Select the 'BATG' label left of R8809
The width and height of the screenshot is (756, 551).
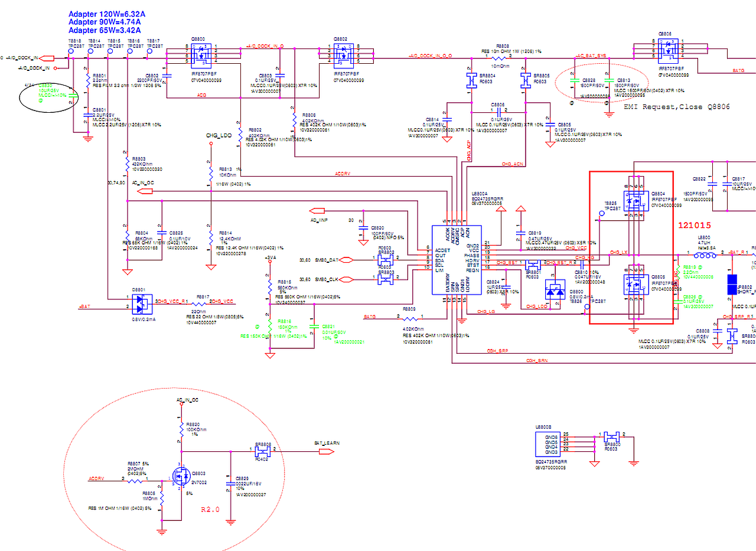click(x=370, y=317)
